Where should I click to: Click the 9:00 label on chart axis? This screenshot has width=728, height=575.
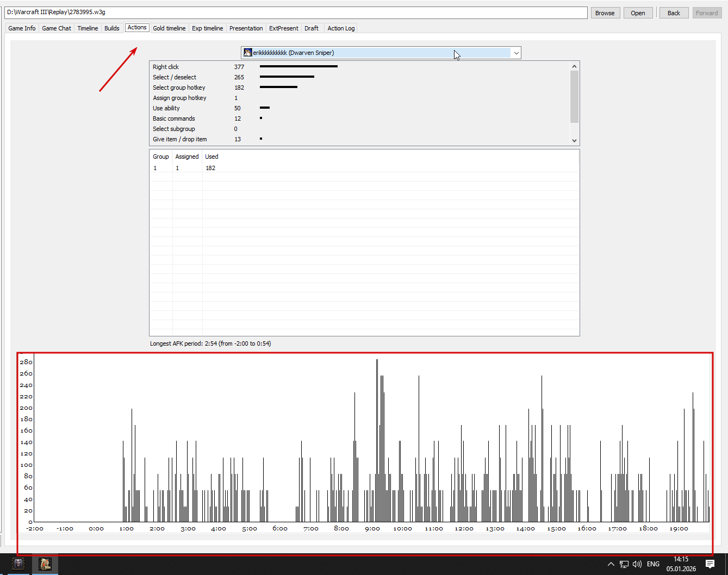coord(372,528)
